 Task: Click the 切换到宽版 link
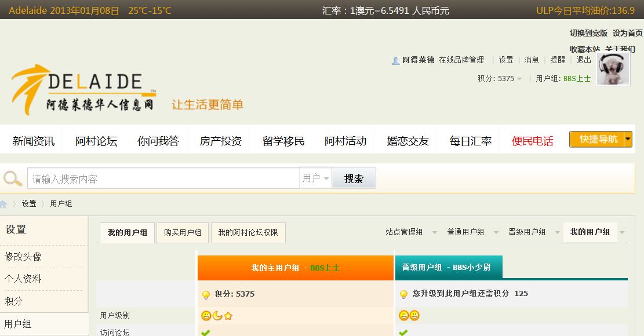[588, 34]
